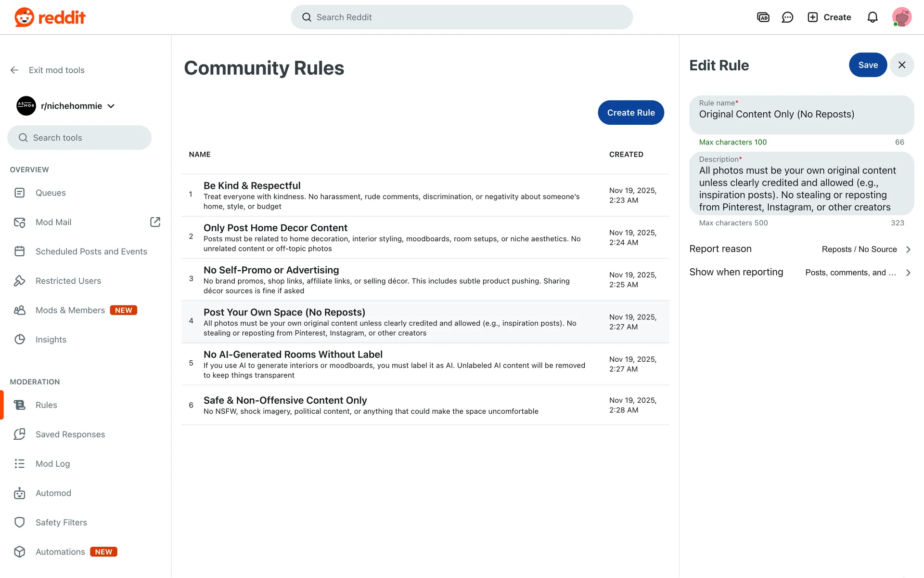Click the user avatar in header
Viewport: 924px width, 578px height.
tap(901, 17)
